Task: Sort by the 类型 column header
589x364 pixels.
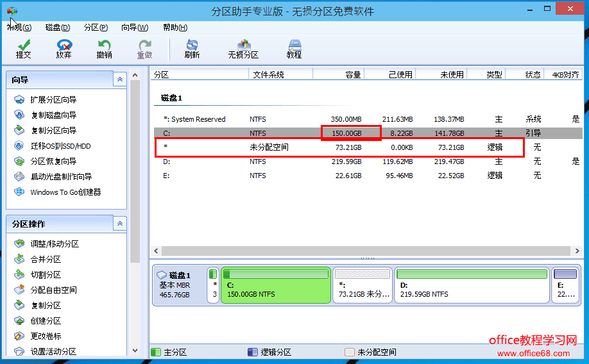Action: click(486, 75)
